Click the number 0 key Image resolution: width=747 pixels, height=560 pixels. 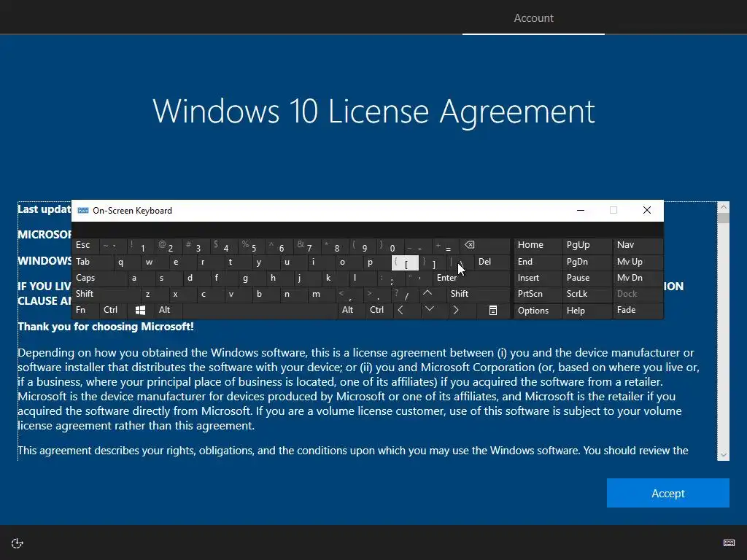(390, 246)
